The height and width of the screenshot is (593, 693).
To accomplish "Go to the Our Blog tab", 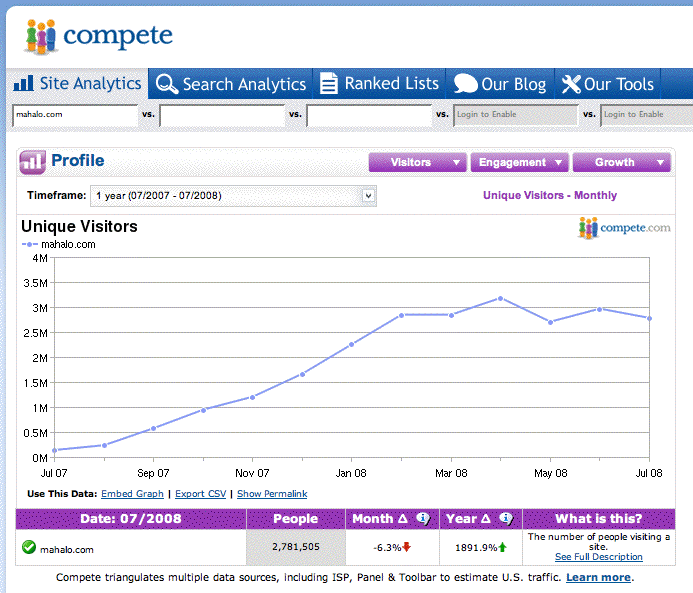I will click(x=499, y=84).
